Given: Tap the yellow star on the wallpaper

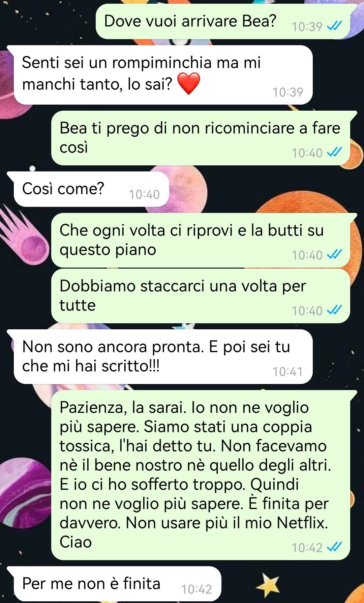Looking at the screenshot, I should 268,585.
